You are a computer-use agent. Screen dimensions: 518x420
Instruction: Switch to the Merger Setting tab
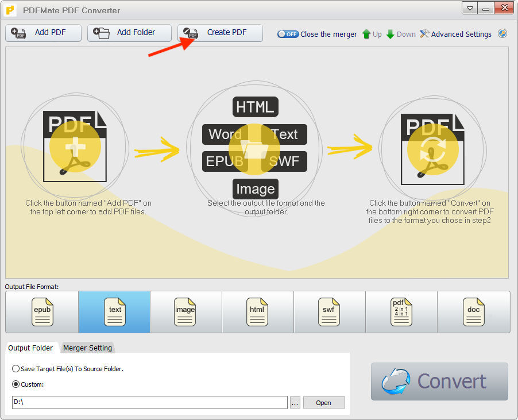(87, 348)
